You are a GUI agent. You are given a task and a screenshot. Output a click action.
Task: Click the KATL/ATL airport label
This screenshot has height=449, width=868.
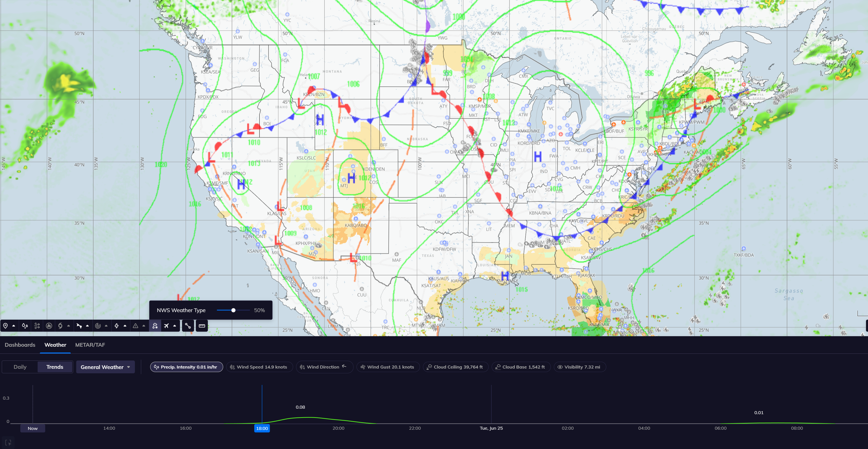click(x=561, y=241)
